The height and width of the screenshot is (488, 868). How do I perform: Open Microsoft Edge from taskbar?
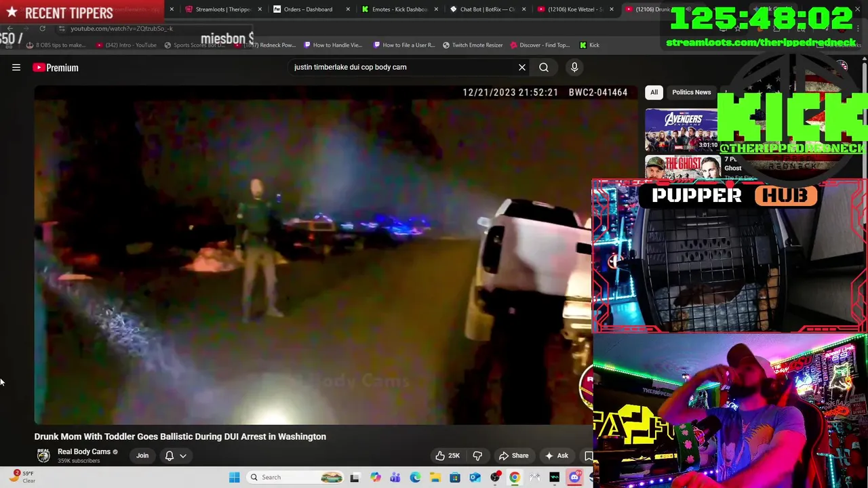(x=415, y=477)
